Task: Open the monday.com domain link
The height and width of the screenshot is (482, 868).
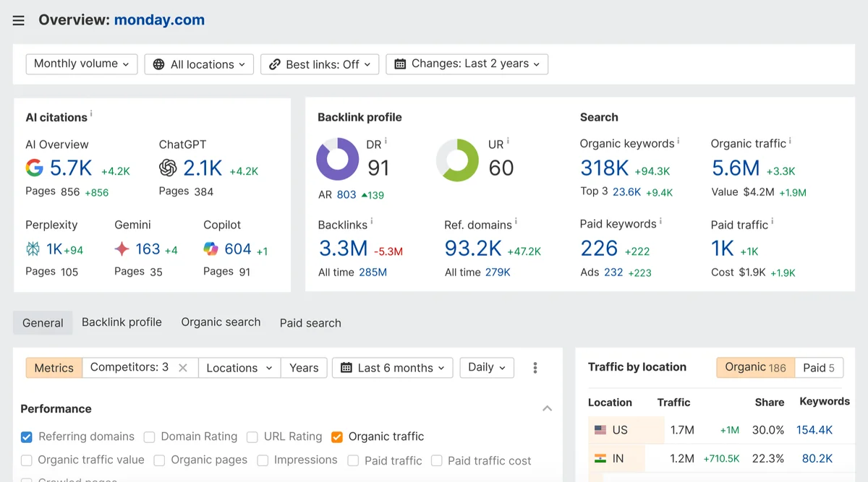Action: [159, 20]
